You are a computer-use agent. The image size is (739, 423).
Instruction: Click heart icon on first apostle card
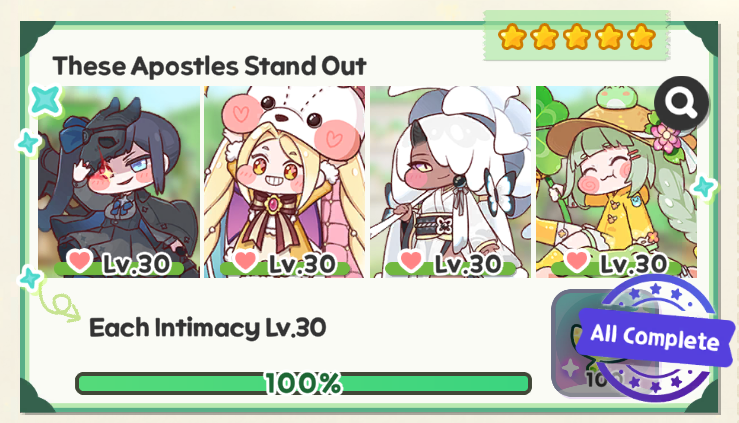tap(79, 260)
